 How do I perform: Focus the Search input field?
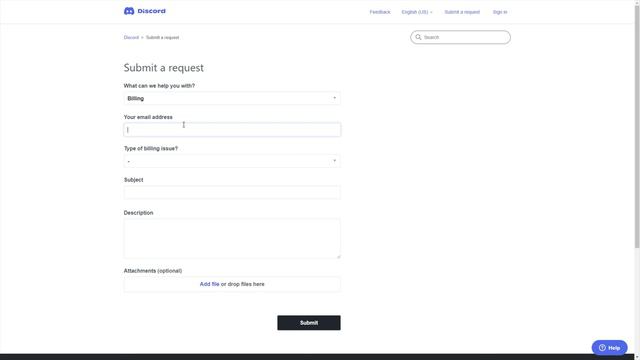pos(460,37)
